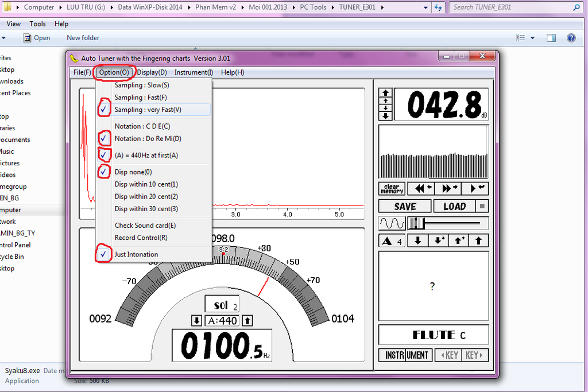Click the SAVE button
Image resolution: width=588 pixels, height=392 pixels.
point(405,206)
